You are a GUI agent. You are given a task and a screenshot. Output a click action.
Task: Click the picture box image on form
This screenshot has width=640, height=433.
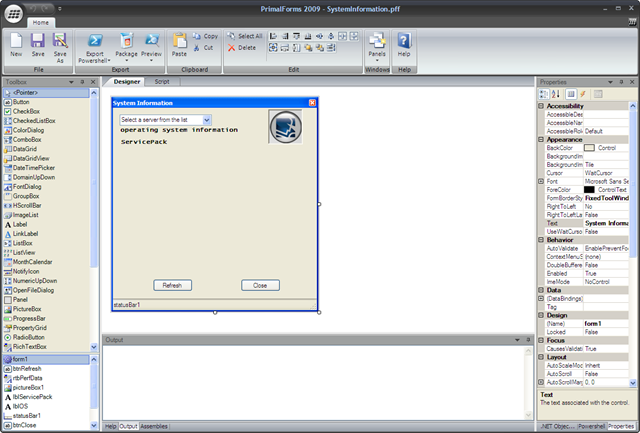pos(285,127)
